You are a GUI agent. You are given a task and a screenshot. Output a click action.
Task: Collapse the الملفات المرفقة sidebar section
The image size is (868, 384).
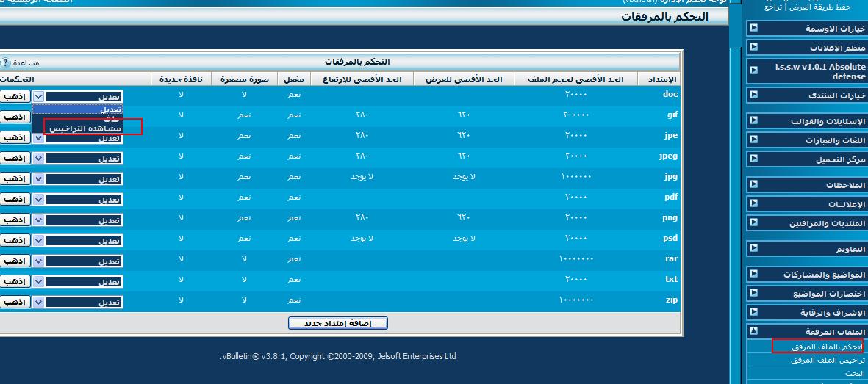click(753, 332)
